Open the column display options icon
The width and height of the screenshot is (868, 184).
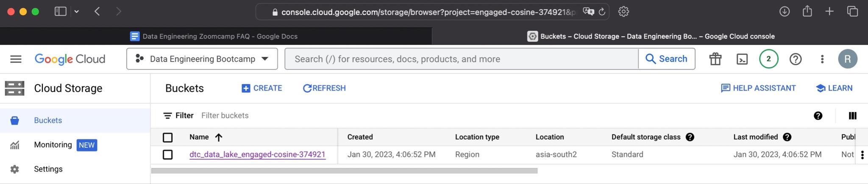point(853,116)
